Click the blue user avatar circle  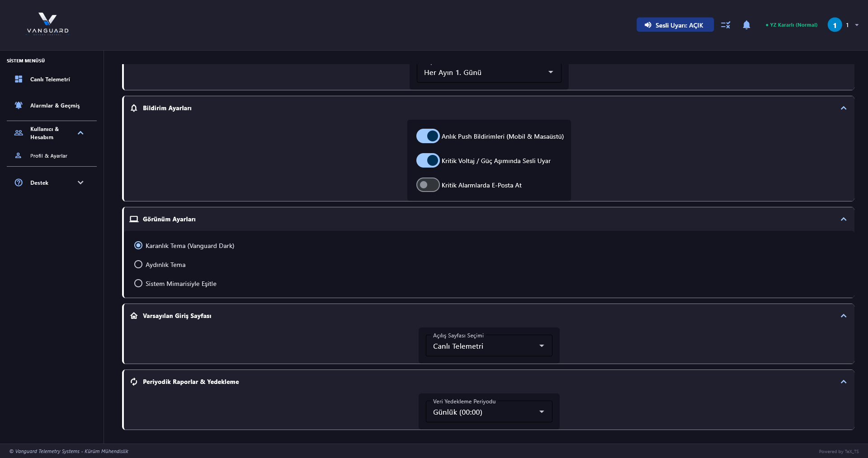[x=835, y=25]
